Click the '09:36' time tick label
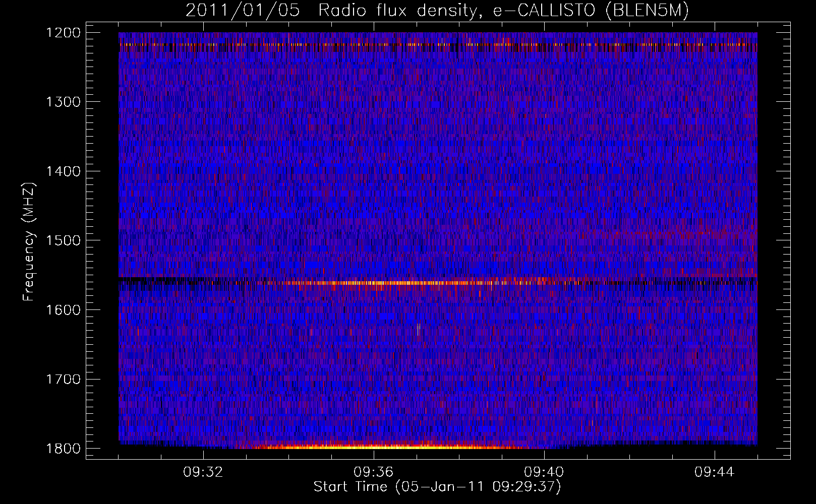816x504 pixels. (374, 472)
